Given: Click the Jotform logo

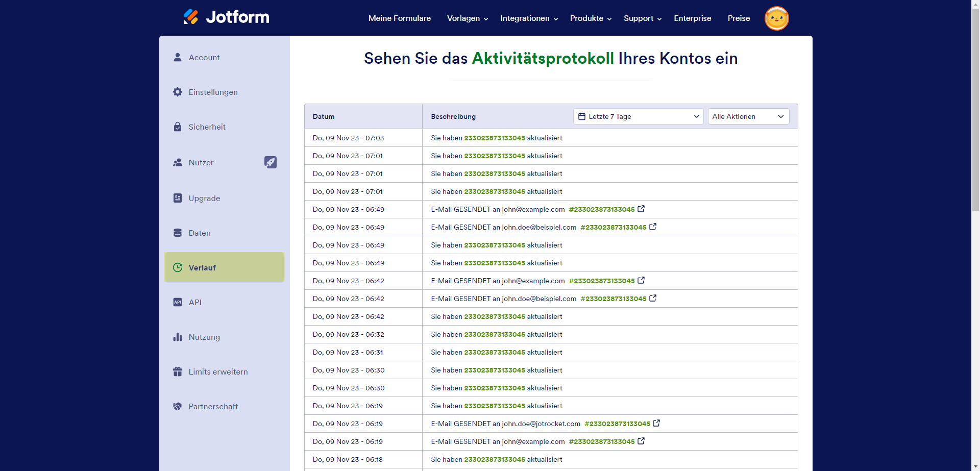Looking at the screenshot, I should [226, 17].
